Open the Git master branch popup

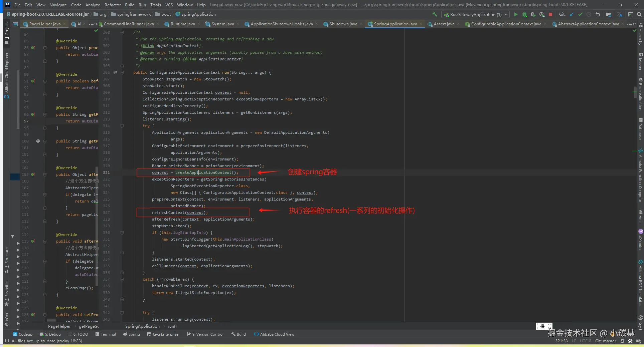(606, 341)
